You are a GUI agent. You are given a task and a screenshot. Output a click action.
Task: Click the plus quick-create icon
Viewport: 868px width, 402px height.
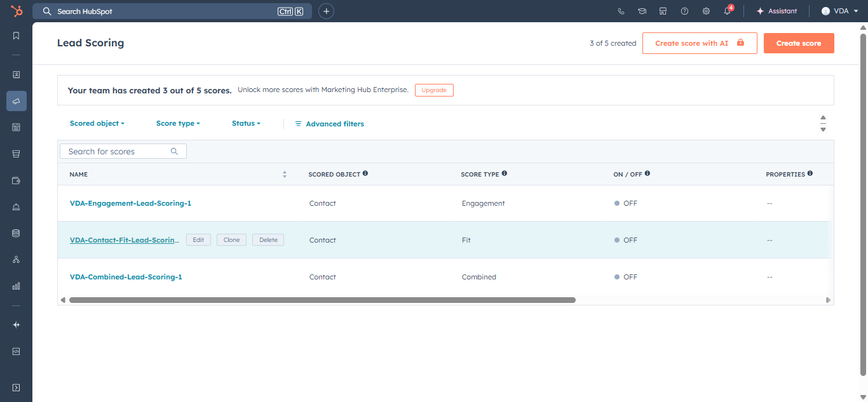coord(326,11)
